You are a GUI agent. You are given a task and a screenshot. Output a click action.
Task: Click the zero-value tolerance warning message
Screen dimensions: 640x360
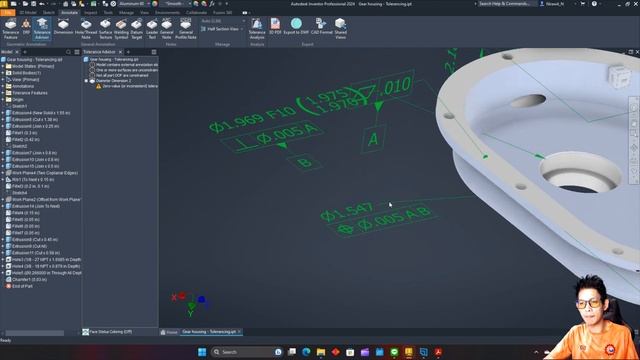pyautogui.click(x=127, y=86)
